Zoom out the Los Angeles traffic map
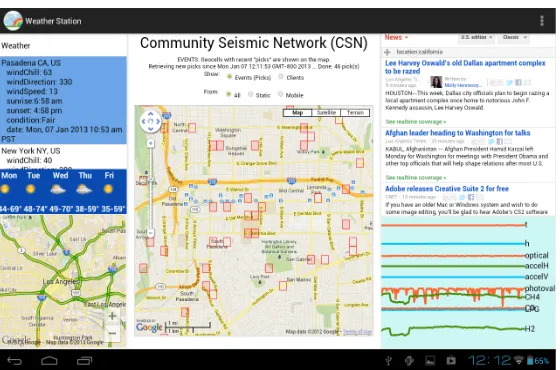 click(x=112, y=334)
